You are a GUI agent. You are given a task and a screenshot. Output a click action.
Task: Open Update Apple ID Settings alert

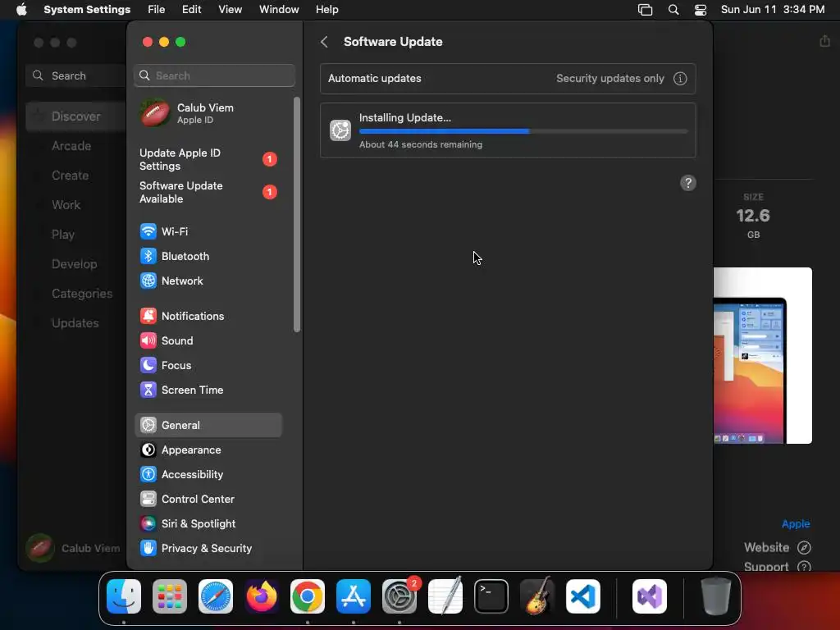pos(208,160)
